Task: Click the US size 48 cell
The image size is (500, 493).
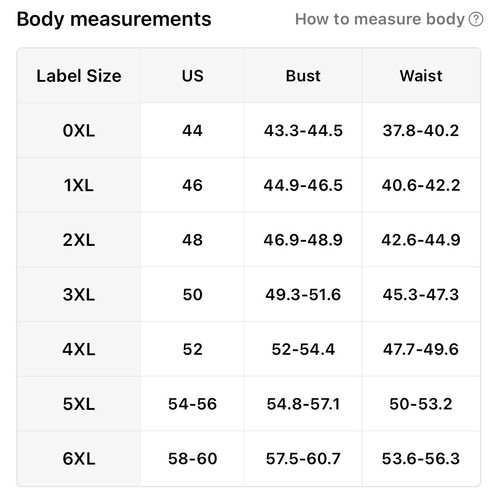Action: (x=193, y=240)
